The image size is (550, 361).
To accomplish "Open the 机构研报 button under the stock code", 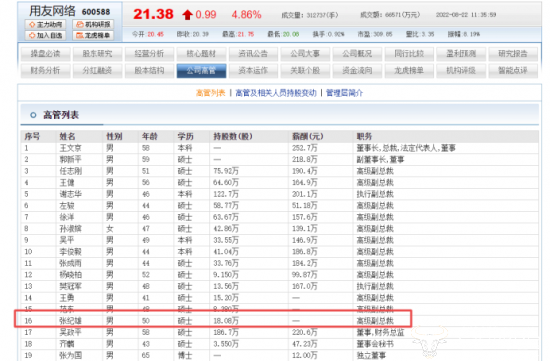I will [x=93, y=24].
